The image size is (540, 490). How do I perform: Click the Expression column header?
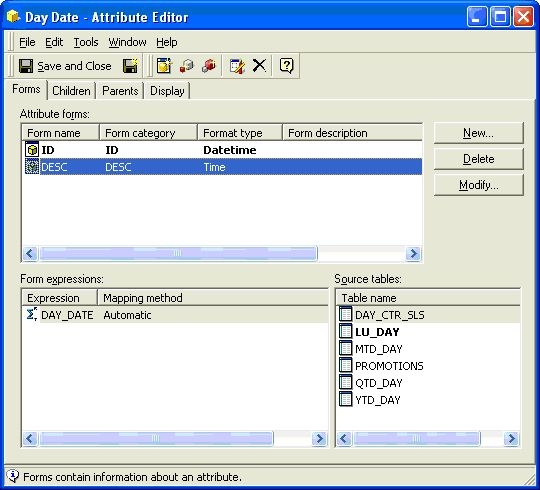[x=60, y=298]
